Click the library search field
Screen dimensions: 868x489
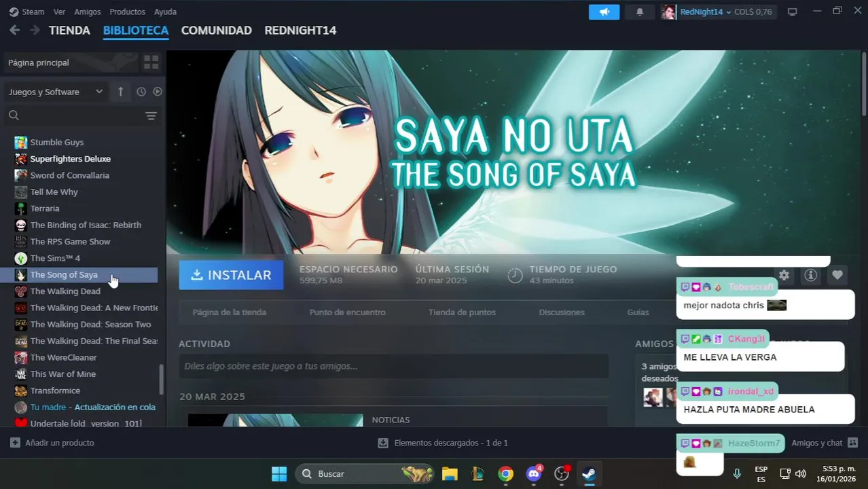pyautogui.click(x=72, y=115)
